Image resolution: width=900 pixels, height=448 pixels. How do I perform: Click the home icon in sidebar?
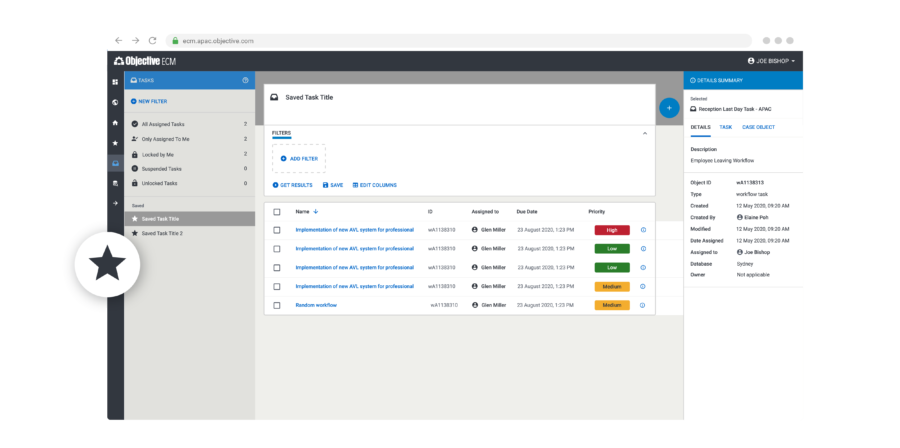point(115,123)
